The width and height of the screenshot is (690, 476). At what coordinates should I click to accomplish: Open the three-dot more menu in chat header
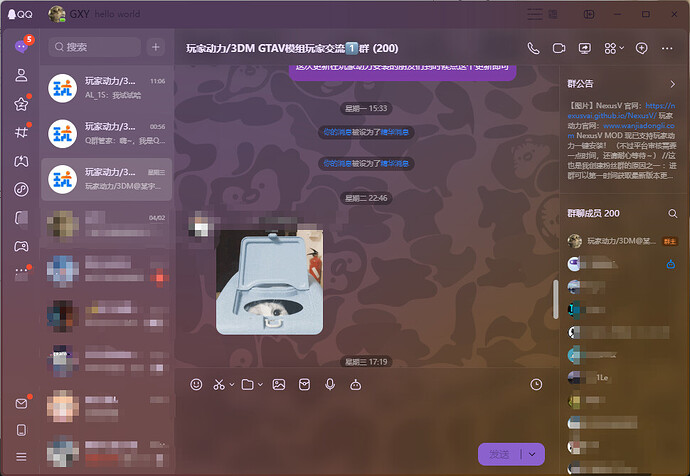668,48
